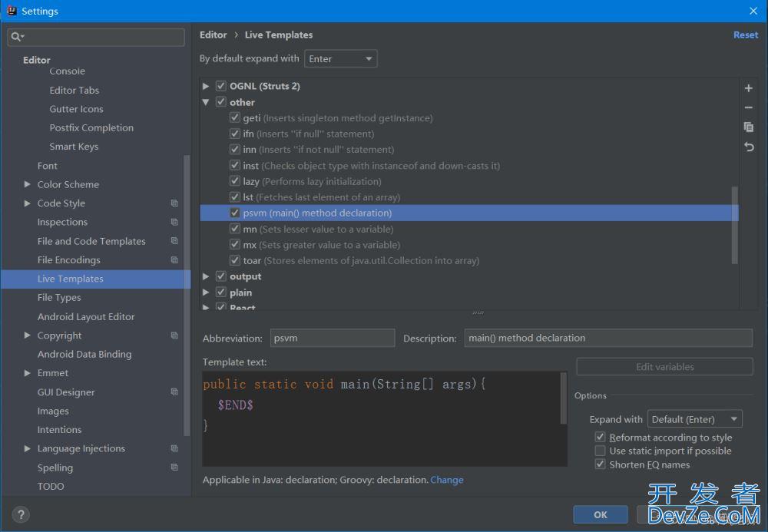Click the Edit variables button

click(x=664, y=367)
